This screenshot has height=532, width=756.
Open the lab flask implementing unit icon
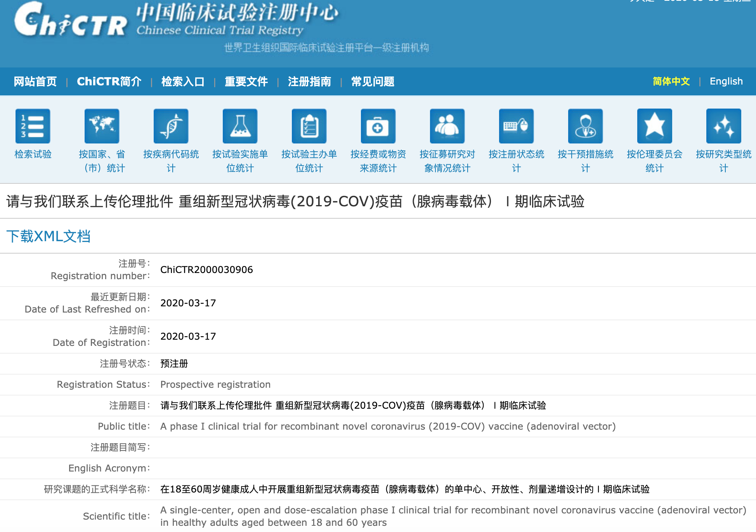[240, 126]
